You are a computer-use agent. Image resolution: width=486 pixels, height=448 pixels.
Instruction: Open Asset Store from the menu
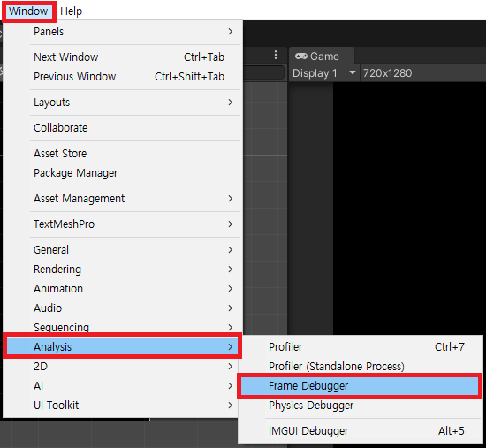click(x=123, y=154)
